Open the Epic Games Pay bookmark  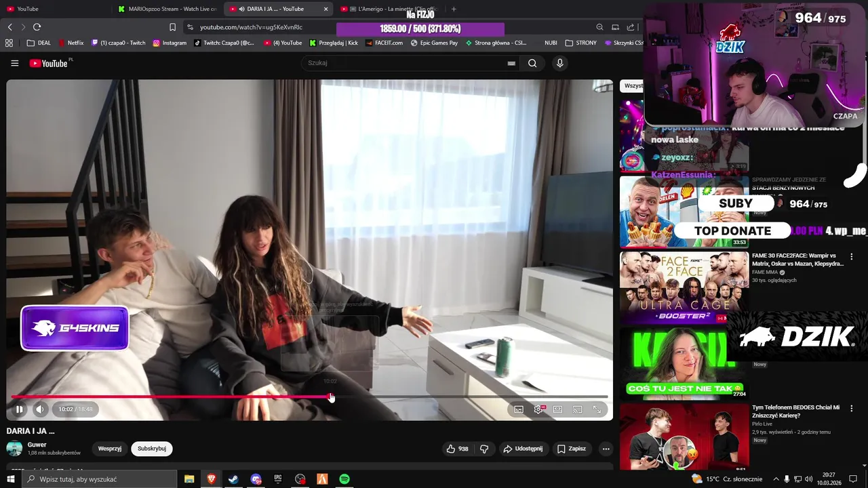click(x=434, y=43)
